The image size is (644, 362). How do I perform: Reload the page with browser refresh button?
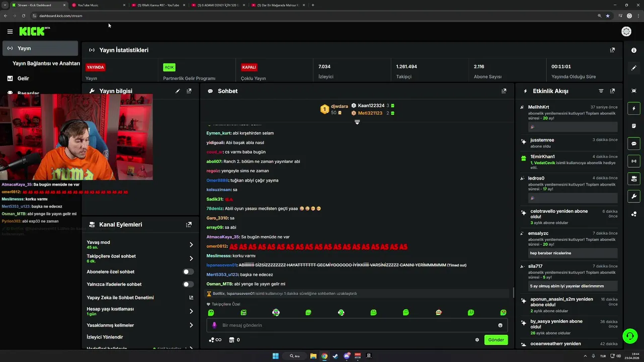click(x=23, y=16)
